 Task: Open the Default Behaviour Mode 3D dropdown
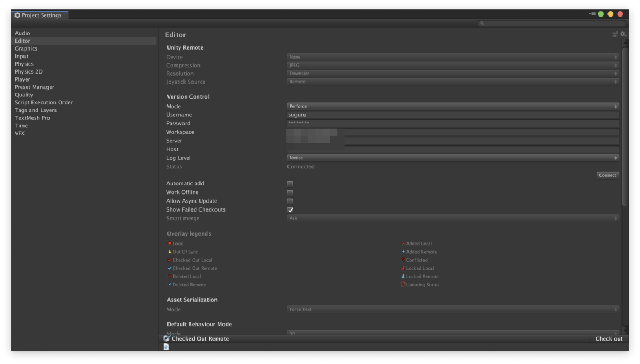pyautogui.click(x=453, y=333)
